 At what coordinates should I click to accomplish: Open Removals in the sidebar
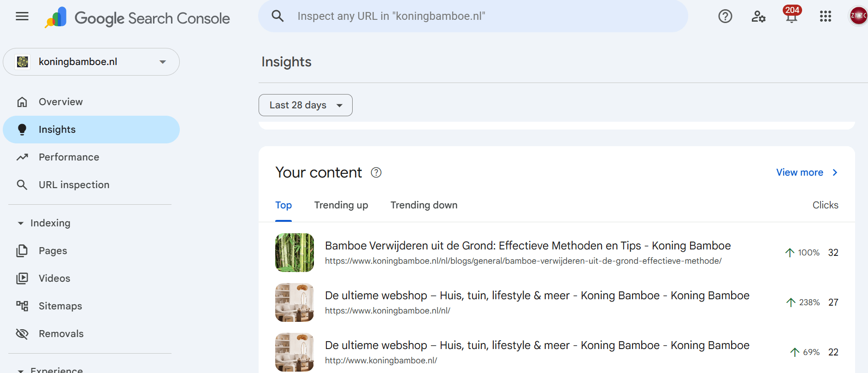coord(61,334)
